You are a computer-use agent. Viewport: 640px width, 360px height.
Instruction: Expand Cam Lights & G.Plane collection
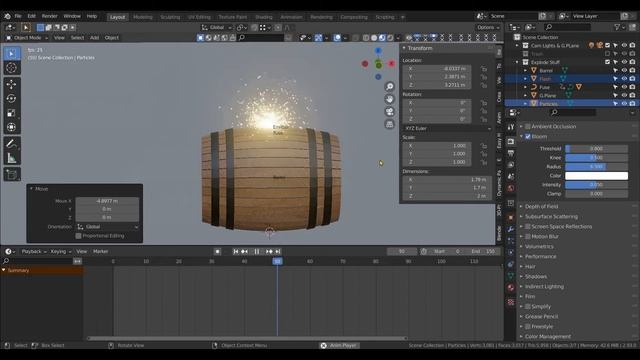518,45
